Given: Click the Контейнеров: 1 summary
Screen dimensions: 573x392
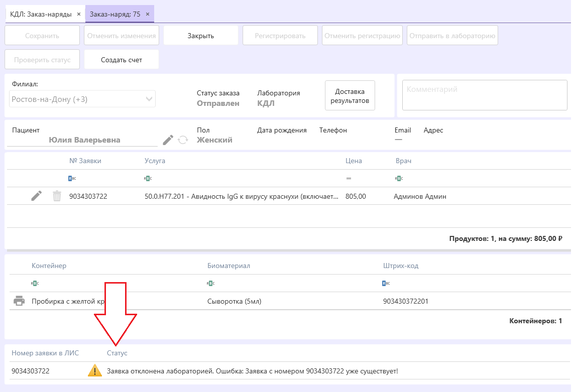Looking at the screenshot, I should pos(535,321).
